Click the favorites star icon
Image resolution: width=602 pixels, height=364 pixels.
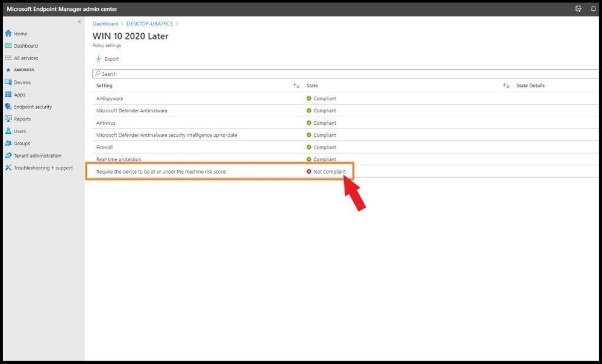coord(8,70)
